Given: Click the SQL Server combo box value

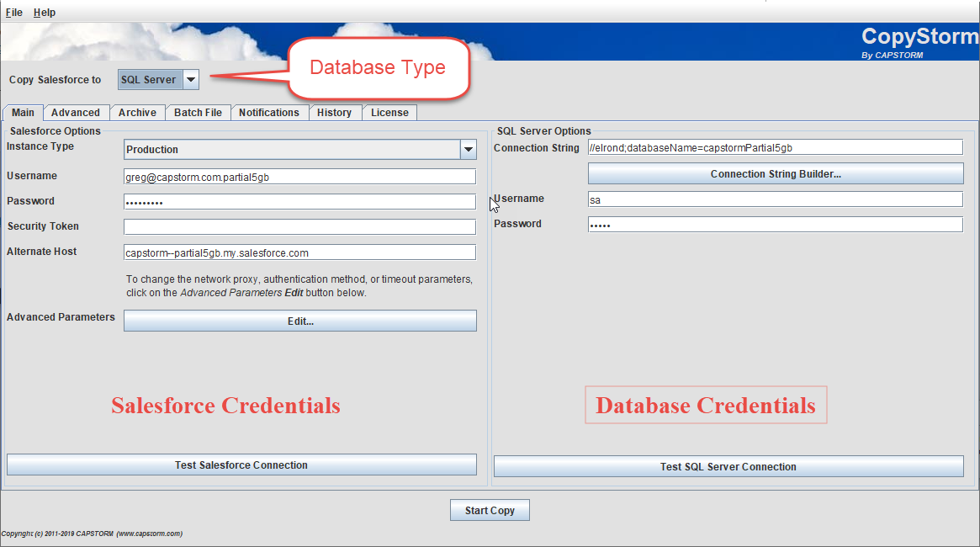Looking at the screenshot, I should point(150,79).
